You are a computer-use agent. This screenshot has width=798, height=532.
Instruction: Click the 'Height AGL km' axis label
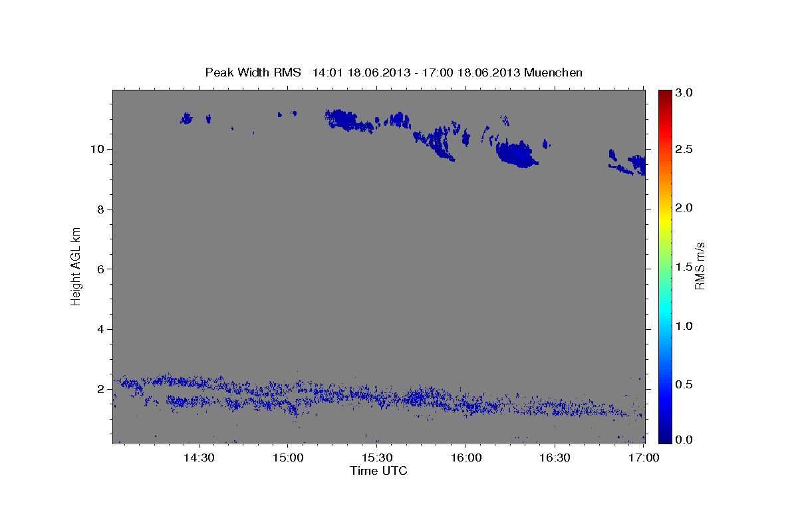pyautogui.click(x=76, y=266)
